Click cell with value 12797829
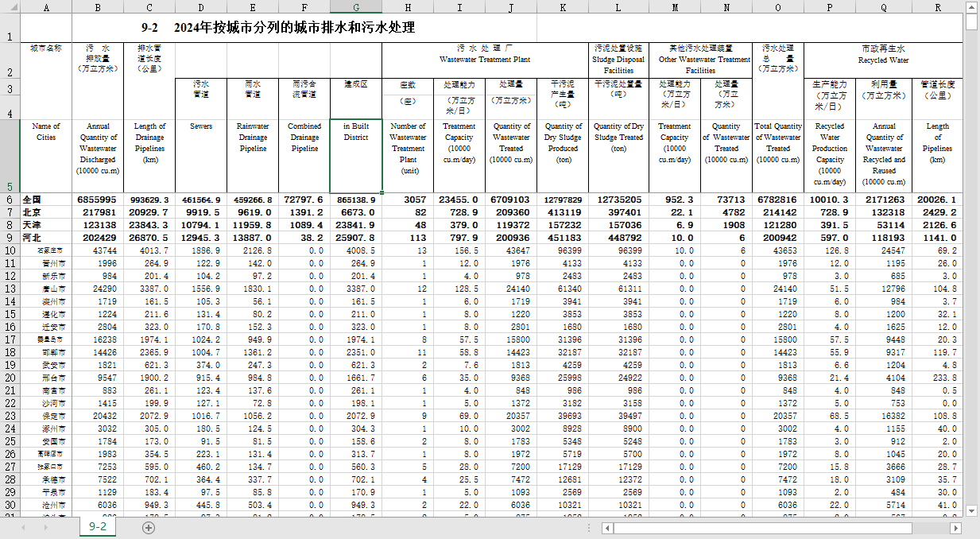The image size is (980, 539). 563,200
